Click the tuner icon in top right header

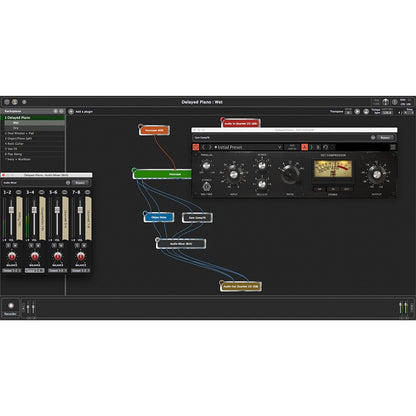[386, 102]
